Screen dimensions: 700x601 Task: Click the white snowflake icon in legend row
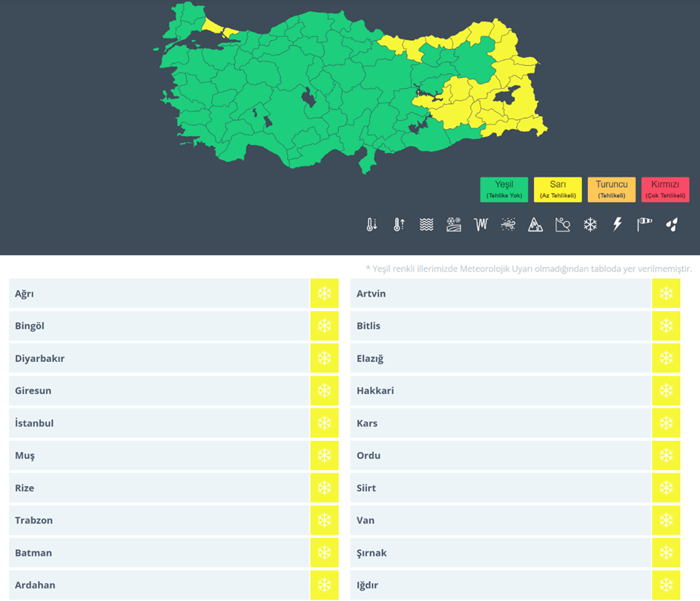[x=590, y=224]
